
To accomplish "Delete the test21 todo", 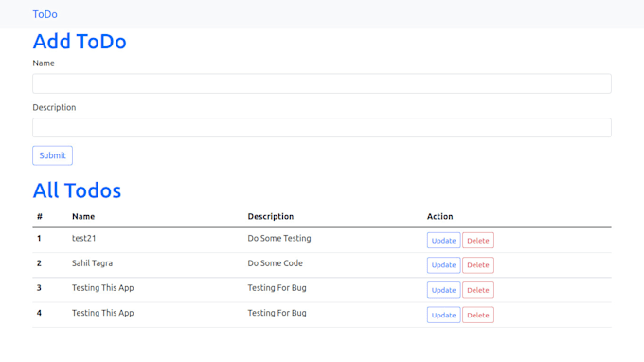I will [x=478, y=241].
